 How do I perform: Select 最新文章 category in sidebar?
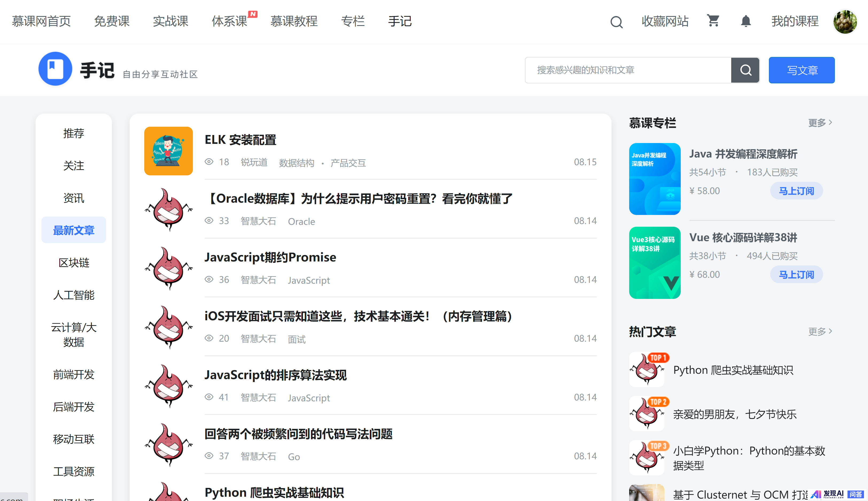(x=73, y=230)
